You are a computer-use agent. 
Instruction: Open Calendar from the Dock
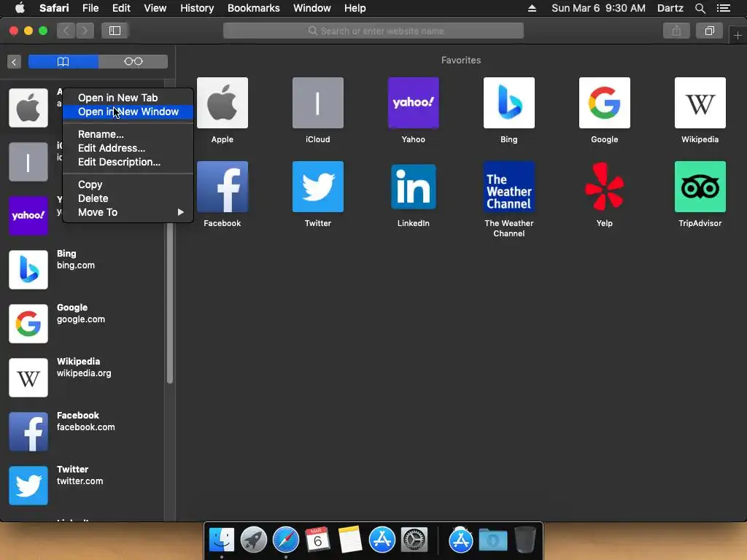318,540
